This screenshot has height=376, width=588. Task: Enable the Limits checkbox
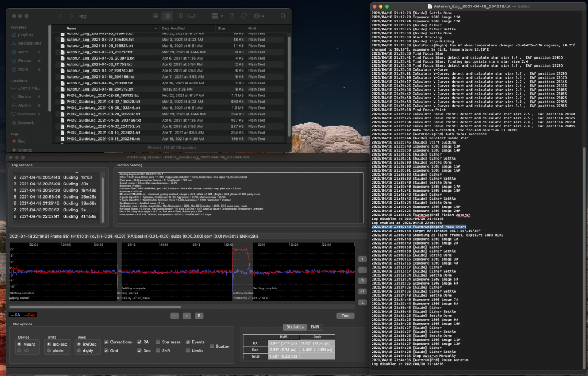tap(188, 351)
